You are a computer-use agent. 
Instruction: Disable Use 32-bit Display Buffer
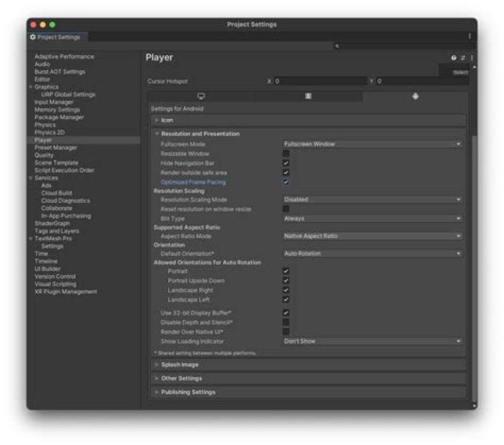286,313
